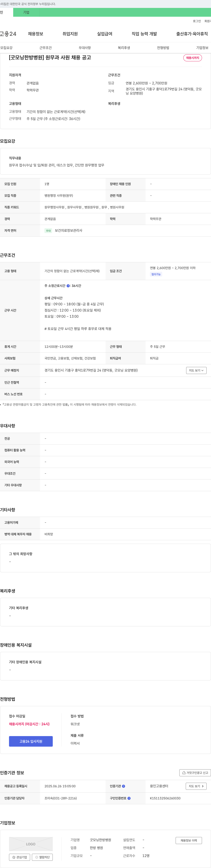Image resolution: width=211 pixels, height=868 pixels.
Task: Switch to the 기업 tab
Action: pos(26,13)
